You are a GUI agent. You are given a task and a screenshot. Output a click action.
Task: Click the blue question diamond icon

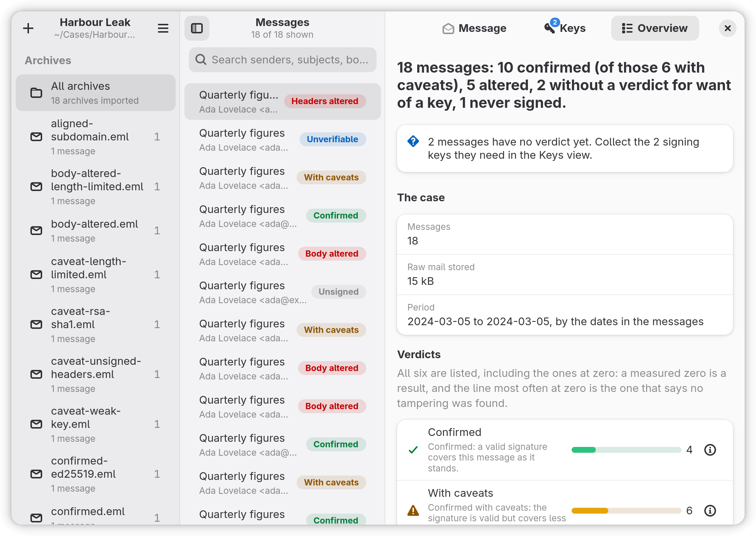[413, 141]
